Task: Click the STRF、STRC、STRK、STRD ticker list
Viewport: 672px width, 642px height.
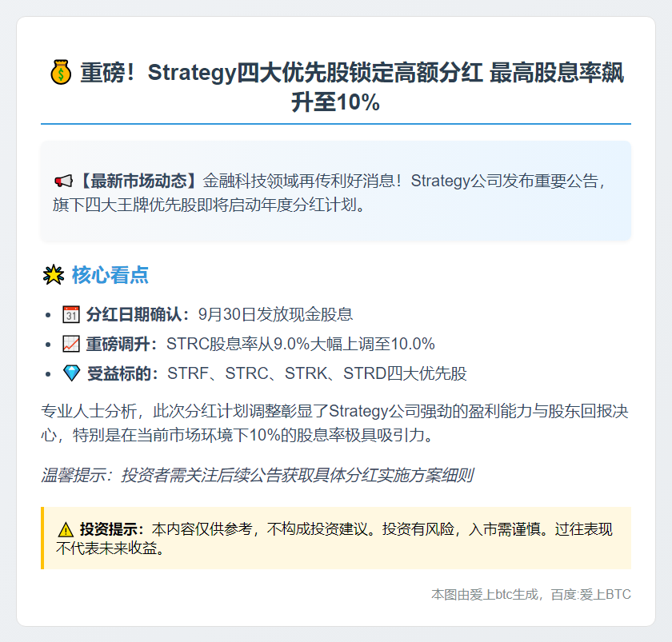Action: click(x=316, y=374)
